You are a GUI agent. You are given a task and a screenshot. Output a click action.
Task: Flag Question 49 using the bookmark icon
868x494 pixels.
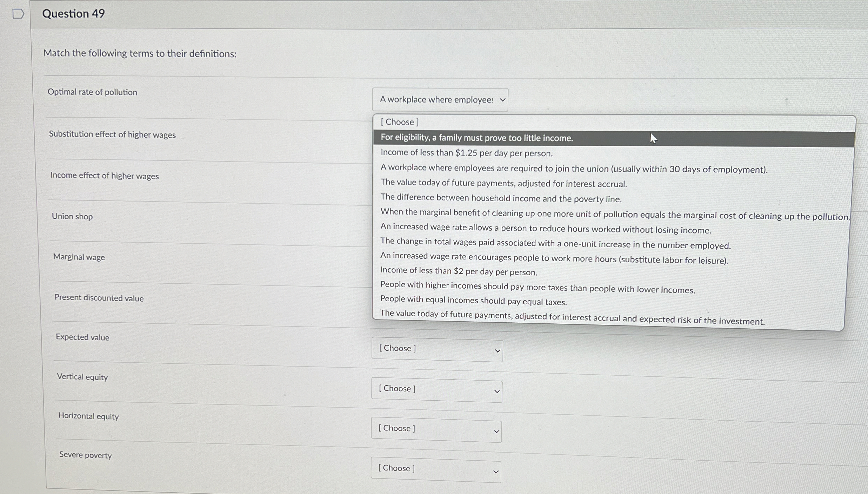[x=18, y=14]
